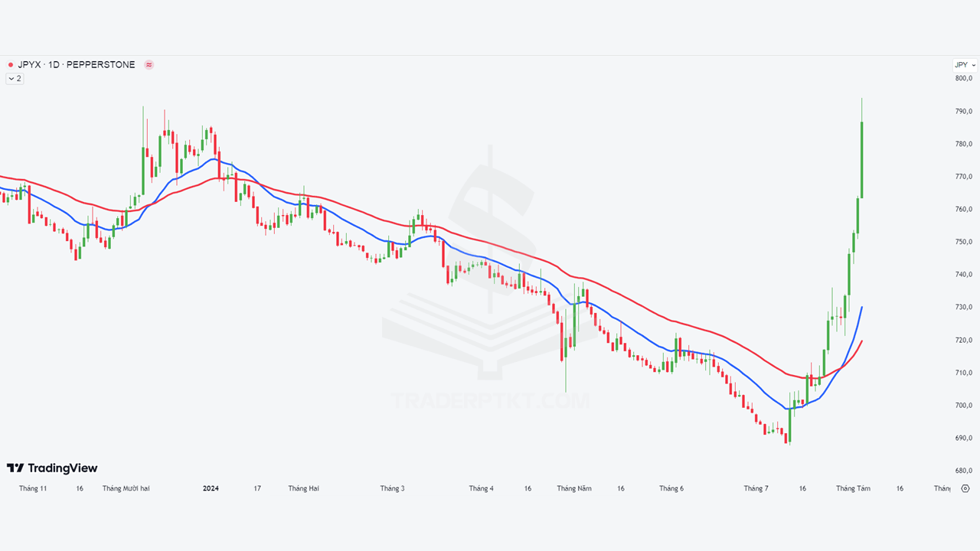Click the 700,0 price scale label
Image resolution: width=980 pixels, height=551 pixels.
[x=964, y=406]
